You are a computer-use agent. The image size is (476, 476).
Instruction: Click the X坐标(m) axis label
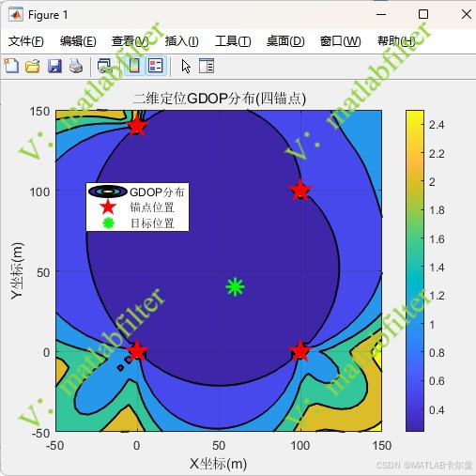click(218, 463)
